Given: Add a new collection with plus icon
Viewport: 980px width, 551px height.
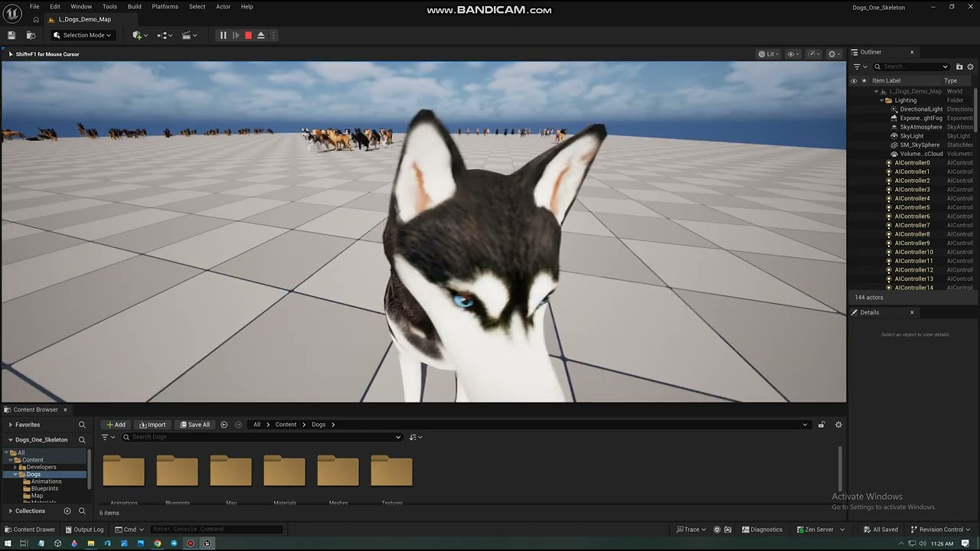Looking at the screenshot, I should [x=67, y=510].
